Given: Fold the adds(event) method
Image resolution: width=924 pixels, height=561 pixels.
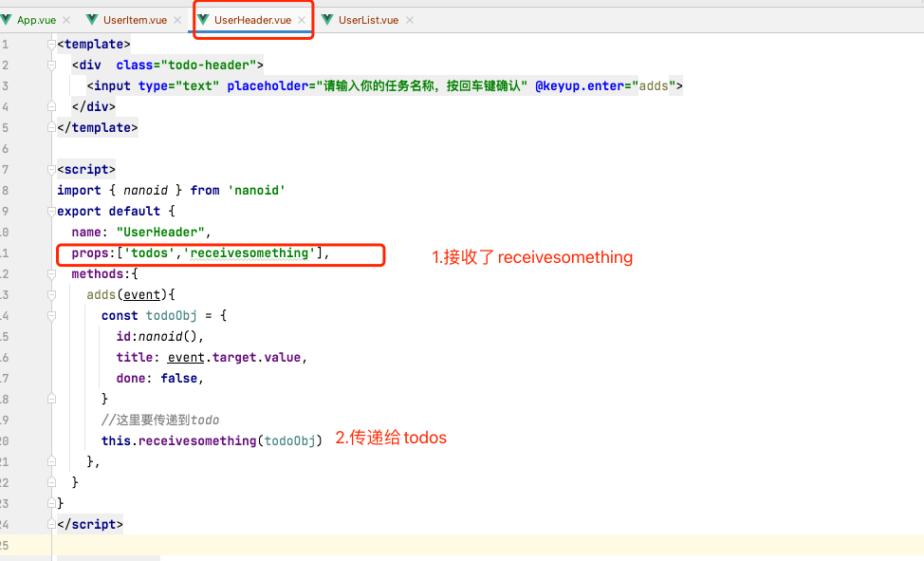Looking at the screenshot, I should point(51,295).
